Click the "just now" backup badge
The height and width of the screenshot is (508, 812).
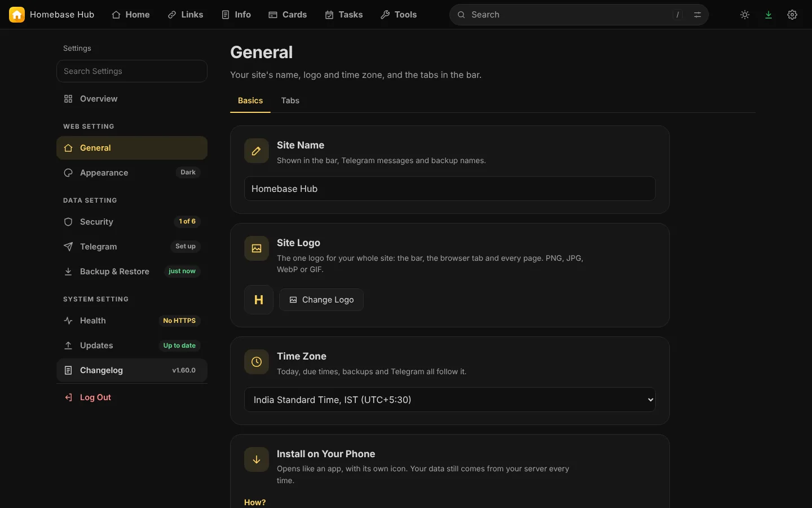pos(182,271)
